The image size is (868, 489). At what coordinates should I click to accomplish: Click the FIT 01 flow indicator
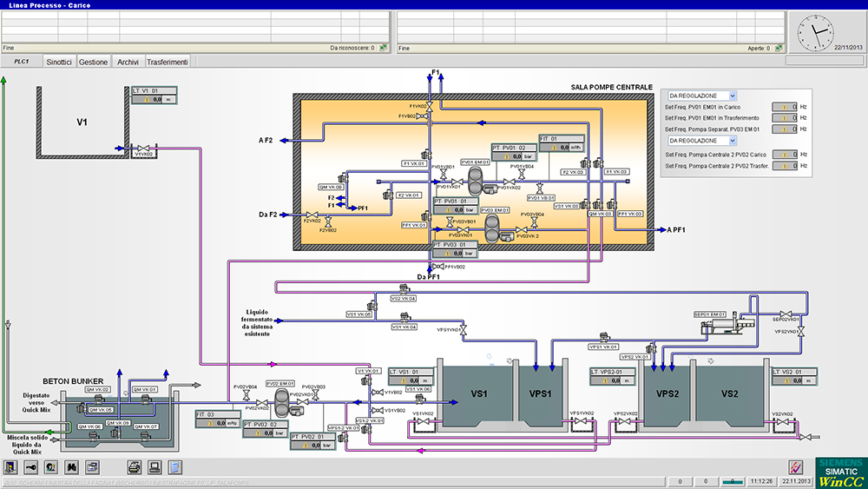point(562,143)
